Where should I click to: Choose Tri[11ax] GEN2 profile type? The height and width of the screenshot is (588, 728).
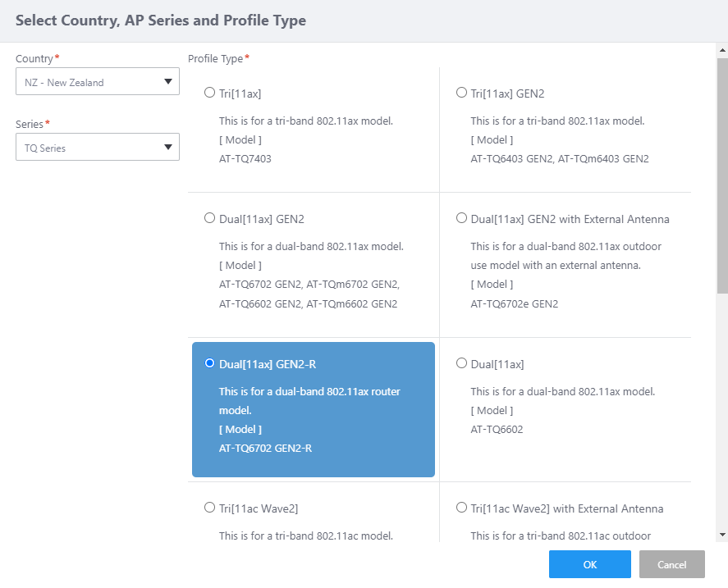461,93
